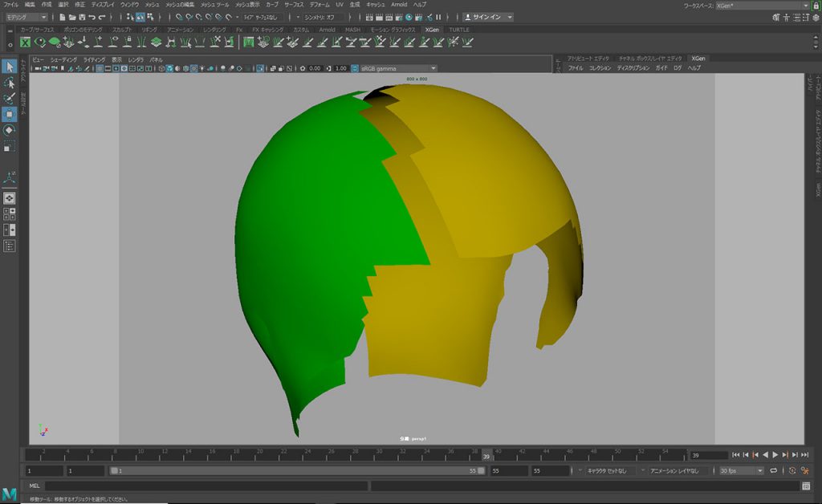Image resolution: width=822 pixels, height=504 pixels.
Task: Click the Paint selection tool
Action: (9, 99)
